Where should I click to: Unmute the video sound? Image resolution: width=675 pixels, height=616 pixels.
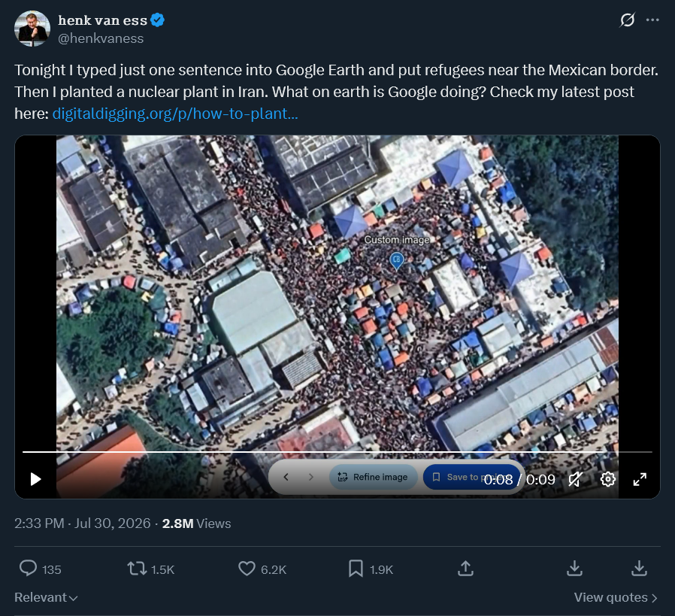point(576,479)
